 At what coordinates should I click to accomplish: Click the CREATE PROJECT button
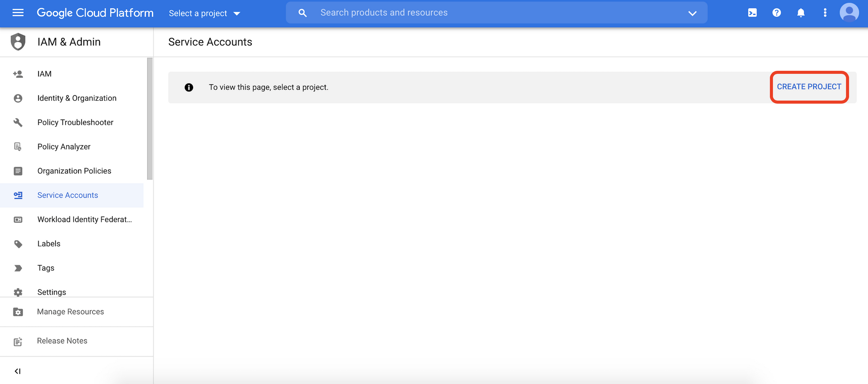click(x=809, y=87)
